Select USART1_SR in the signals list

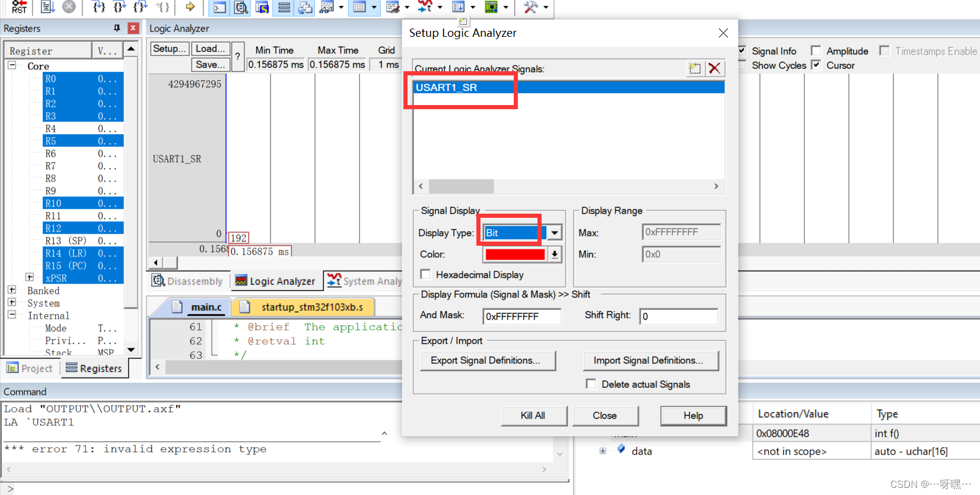pos(568,87)
